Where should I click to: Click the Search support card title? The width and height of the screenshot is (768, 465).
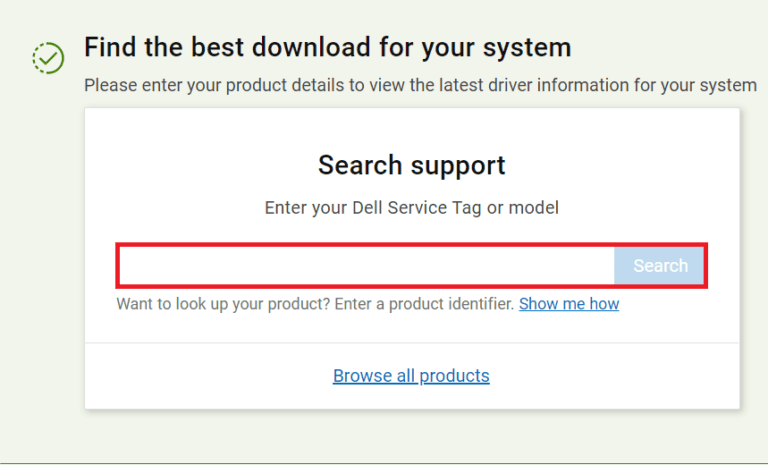[411, 165]
